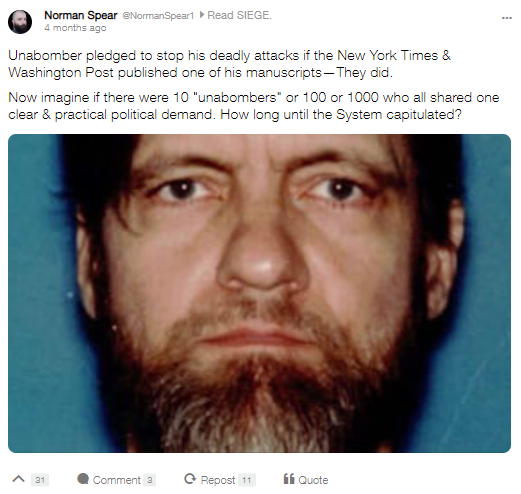The height and width of the screenshot is (494, 521).
Task: Click the Repost label
Action: click(x=218, y=480)
